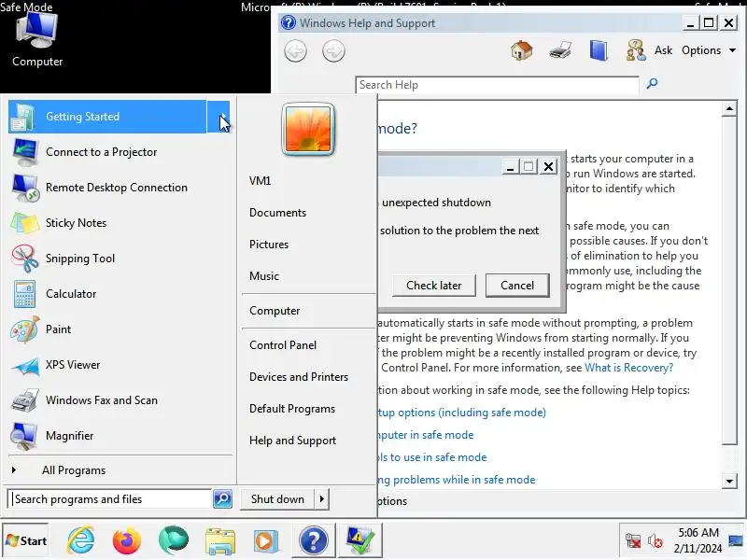Open Windows Explorer folder on the taskbar
The image size is (747, 560).
pyautogui.click(x=219, y=541)
